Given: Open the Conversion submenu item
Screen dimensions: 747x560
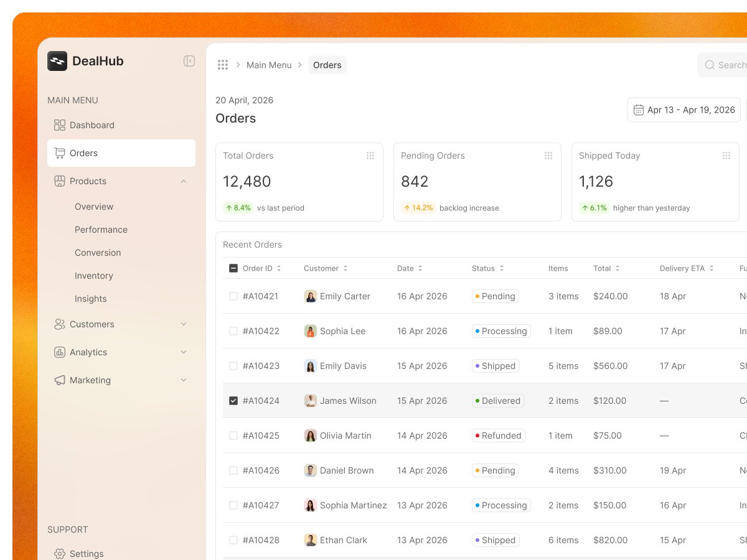Looking at the screenshot, I should coord(98,253).
